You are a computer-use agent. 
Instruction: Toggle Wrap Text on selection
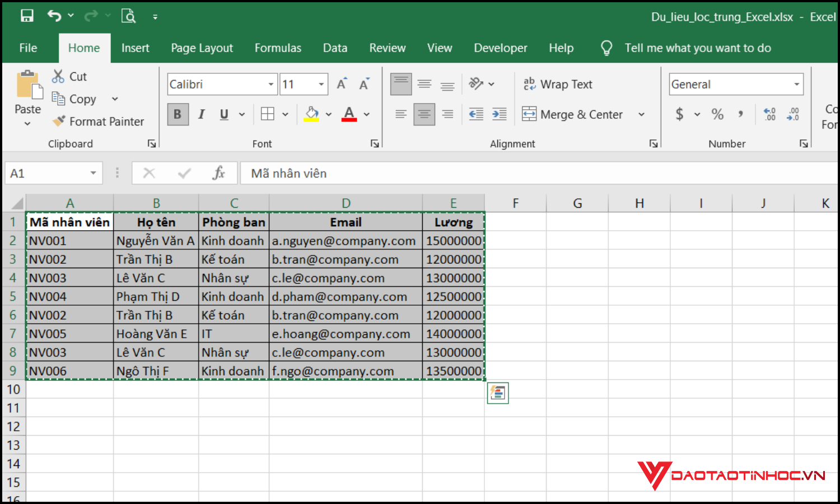tap(558, 84)
